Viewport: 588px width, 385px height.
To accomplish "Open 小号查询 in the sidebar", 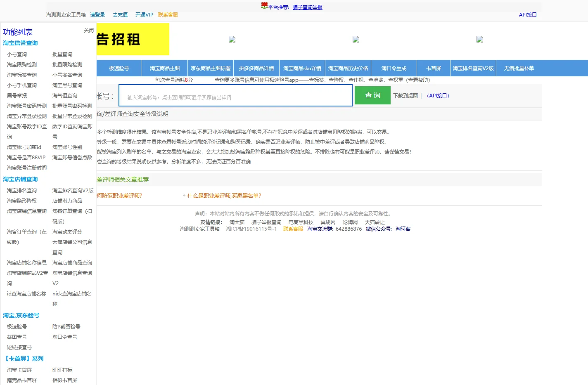I will point(17,54).
